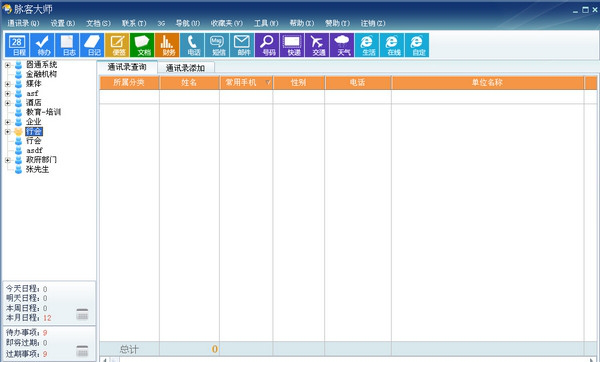Click horizontal scrollbar left arrow

104,360
